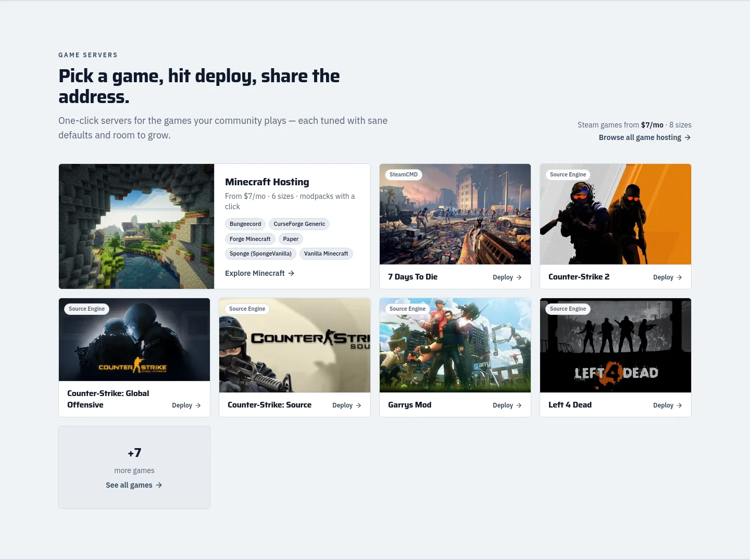Image resolution: width=750 pixels, height=560 pixels.
Task: Open the Minecraft Hosting title link
Action: click(x=267, y=182)
